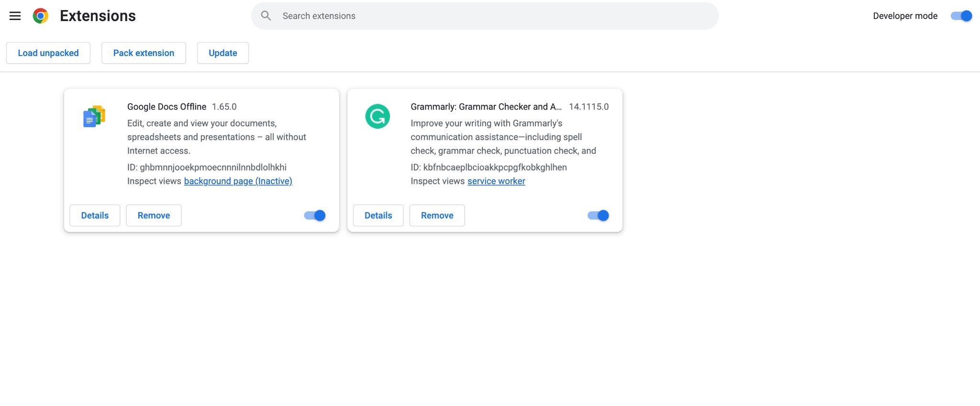980x406 pixels.
Task: Click version number 1.65.0
Action: (224, 107)
